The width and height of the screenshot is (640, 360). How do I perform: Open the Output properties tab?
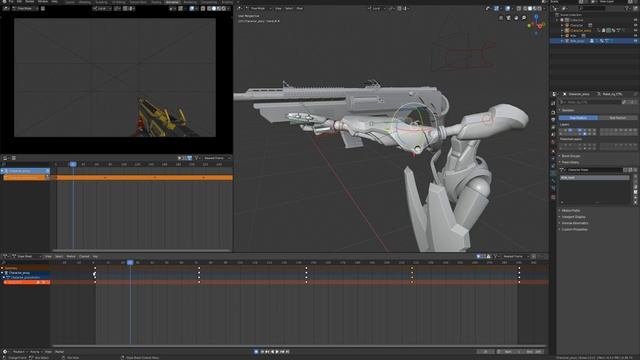(x=553, y=120)
